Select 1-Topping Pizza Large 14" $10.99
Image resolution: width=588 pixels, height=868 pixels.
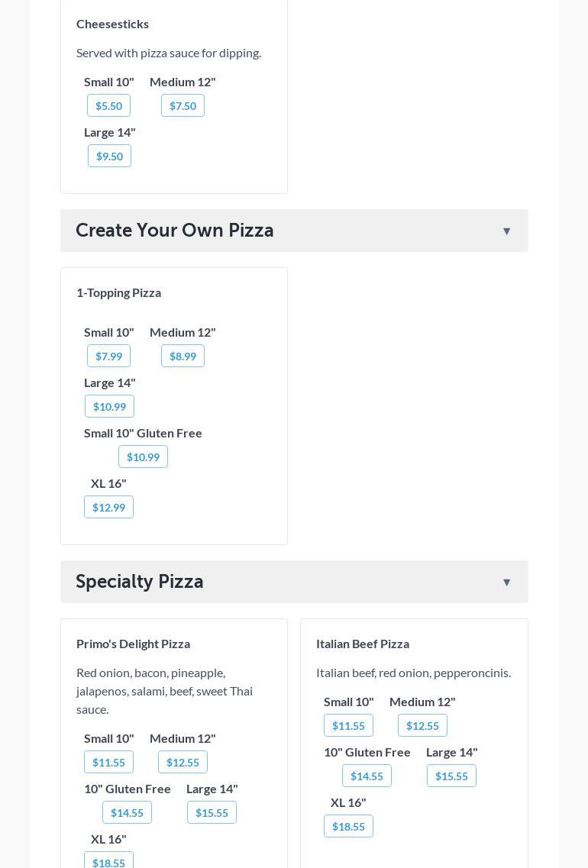[109, 407]
